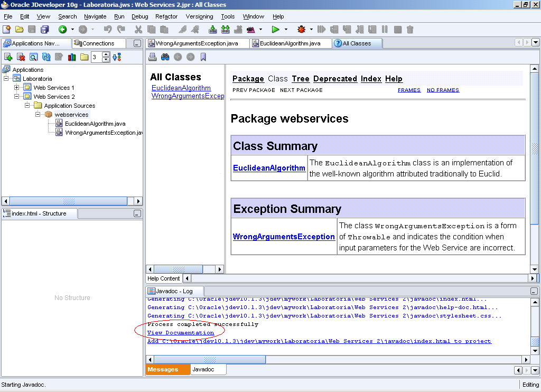Select EuclideanAlgorithm.java in the navigator tree

click(x=95, y=124)
